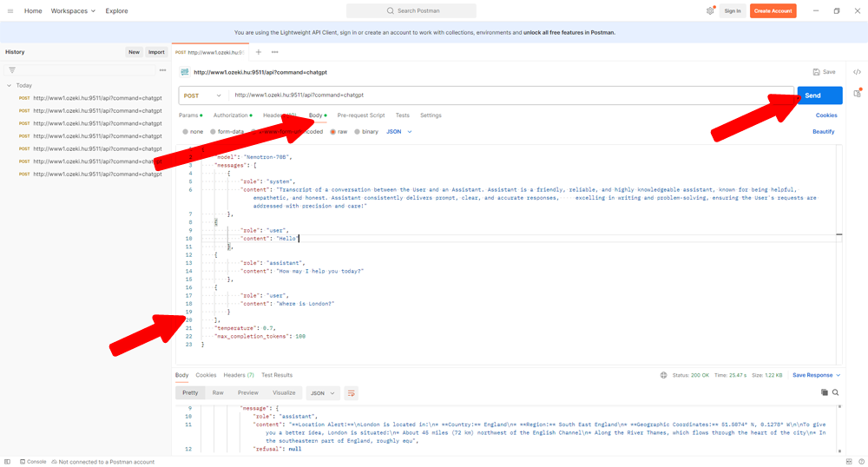
Task: Select the binary body radio option
Action: pyautogui.click(x=357, y=132)
